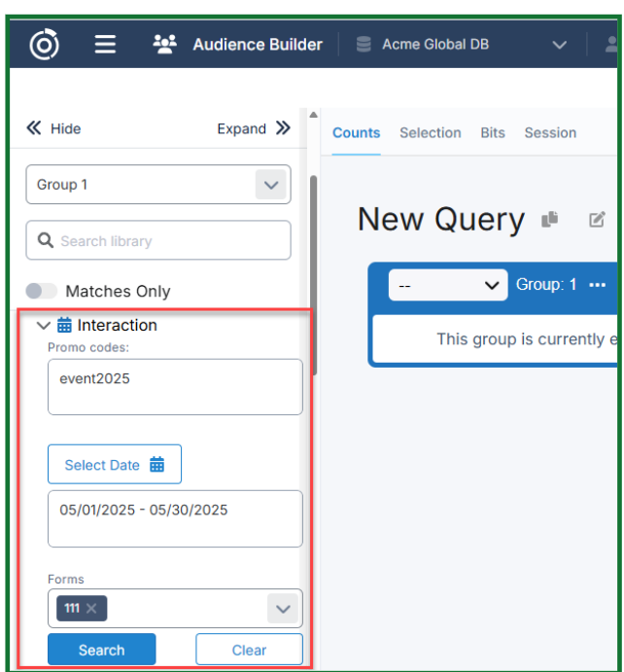Switch to the Selection tab

430,133
